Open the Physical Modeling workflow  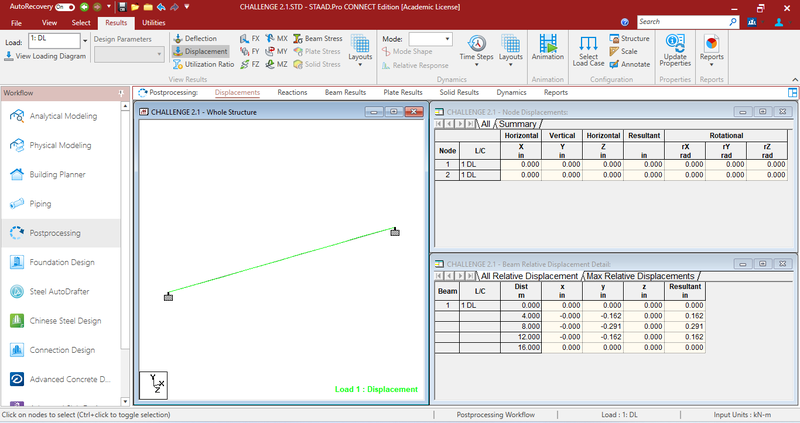tap(60, 145)
